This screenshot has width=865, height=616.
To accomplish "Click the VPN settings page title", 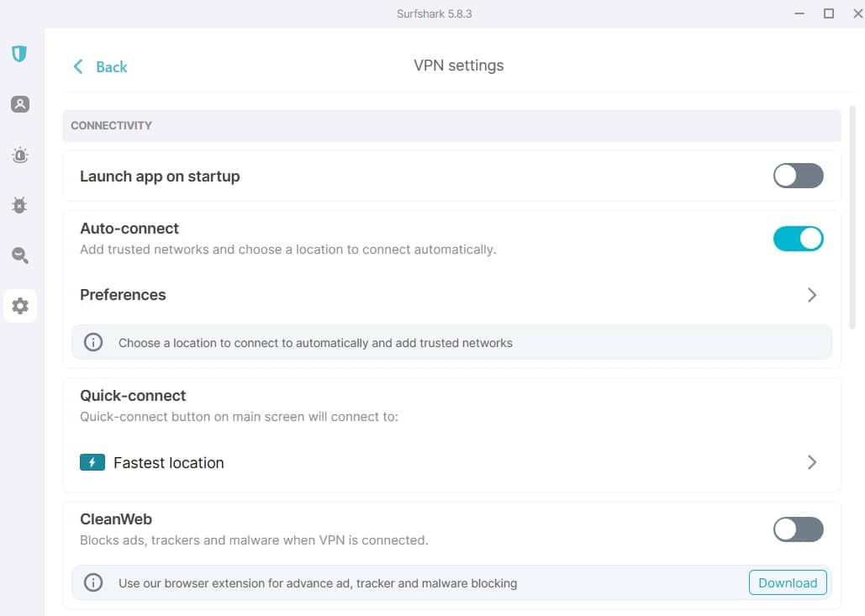I will 458,66.
